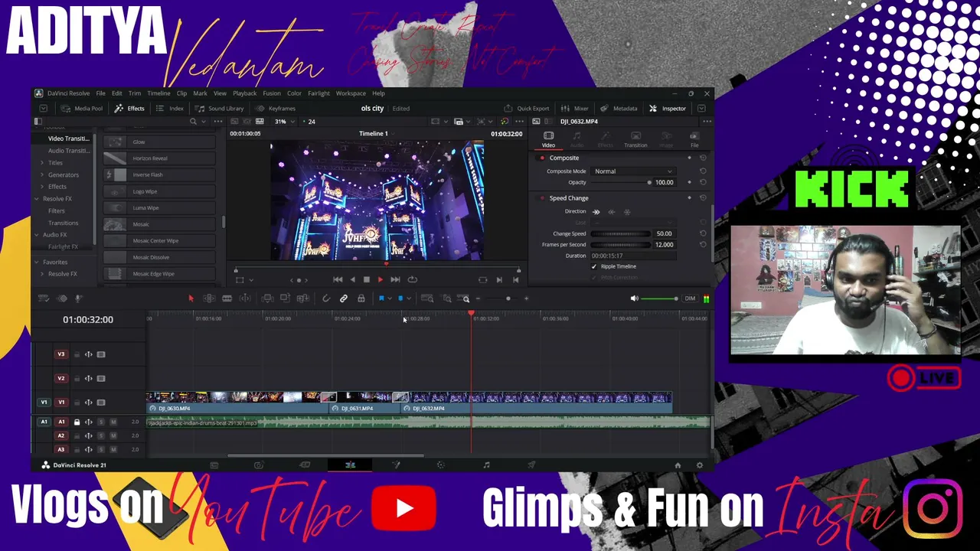Click the search icon in Effects panel

(x=193, y=122)
